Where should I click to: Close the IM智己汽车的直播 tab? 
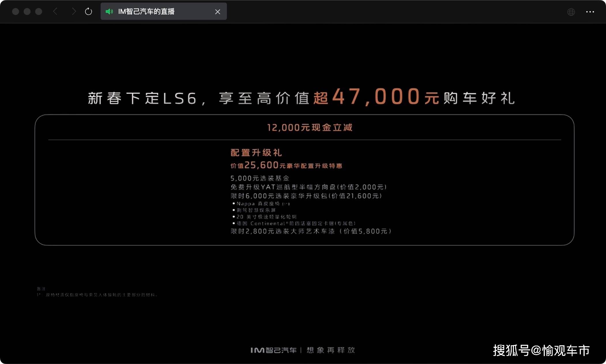[x=218, y=12]
